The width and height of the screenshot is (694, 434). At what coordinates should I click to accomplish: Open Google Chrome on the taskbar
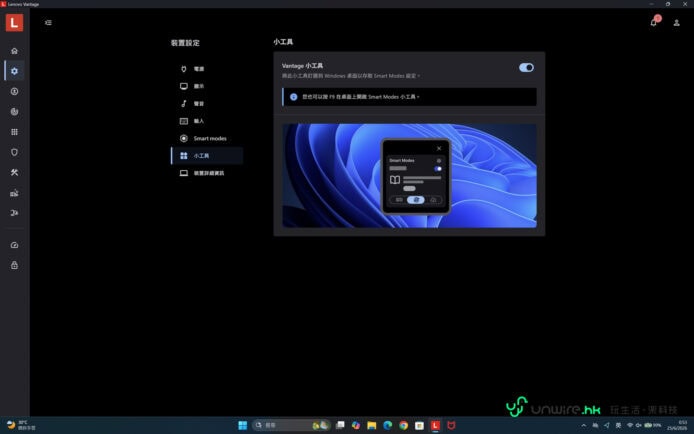(404, 425)
